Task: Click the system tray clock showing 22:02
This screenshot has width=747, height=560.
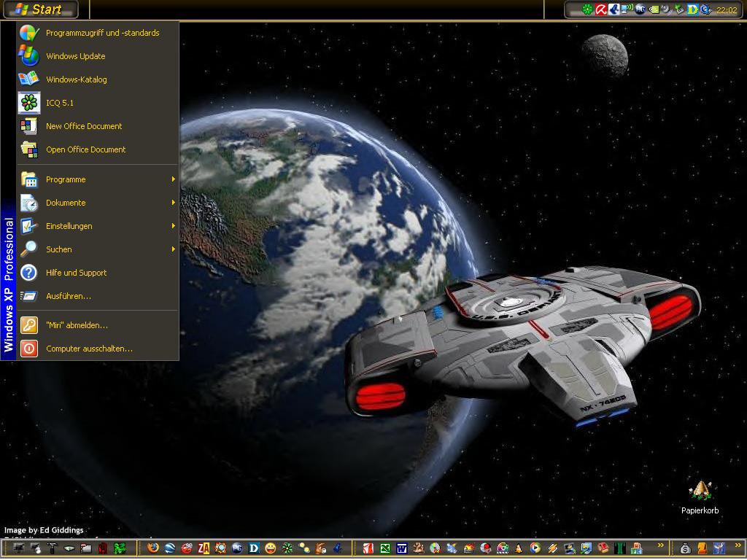Action: click(727, 10)
